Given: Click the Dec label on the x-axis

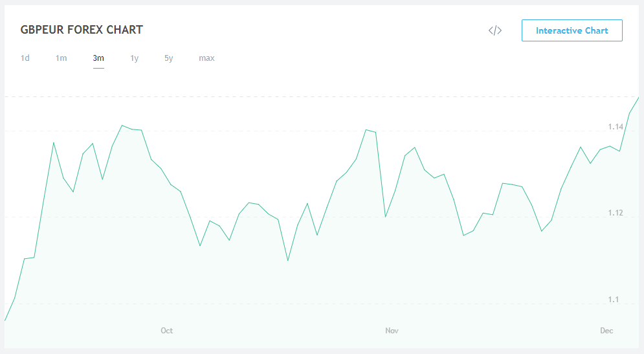Looking at the screenshot, I should tap(606, 331).
